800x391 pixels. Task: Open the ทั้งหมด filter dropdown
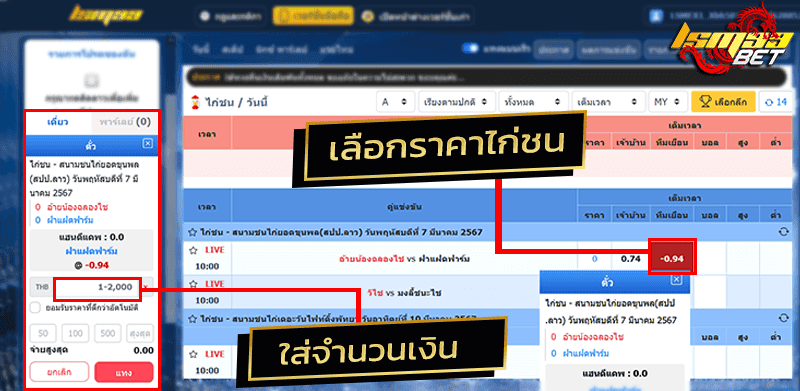[x=533, y=102]
